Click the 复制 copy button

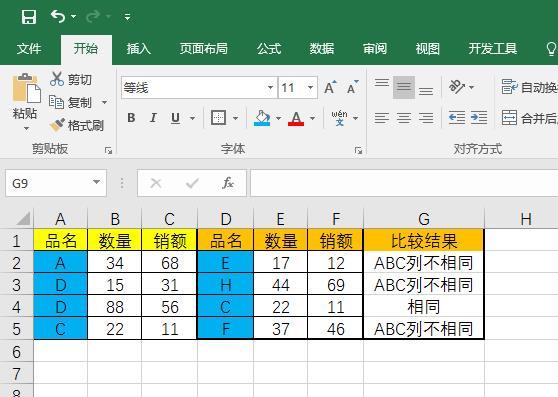[71, 102]
